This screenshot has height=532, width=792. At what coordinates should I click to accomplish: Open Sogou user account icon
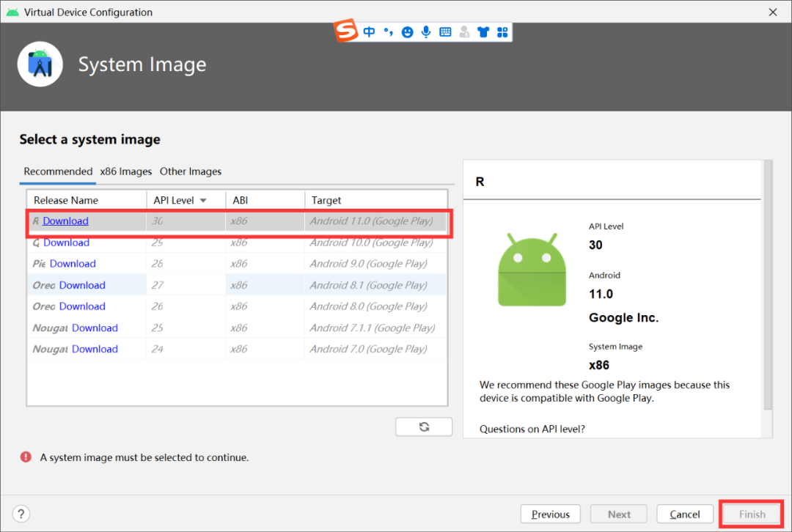[464, 32]
